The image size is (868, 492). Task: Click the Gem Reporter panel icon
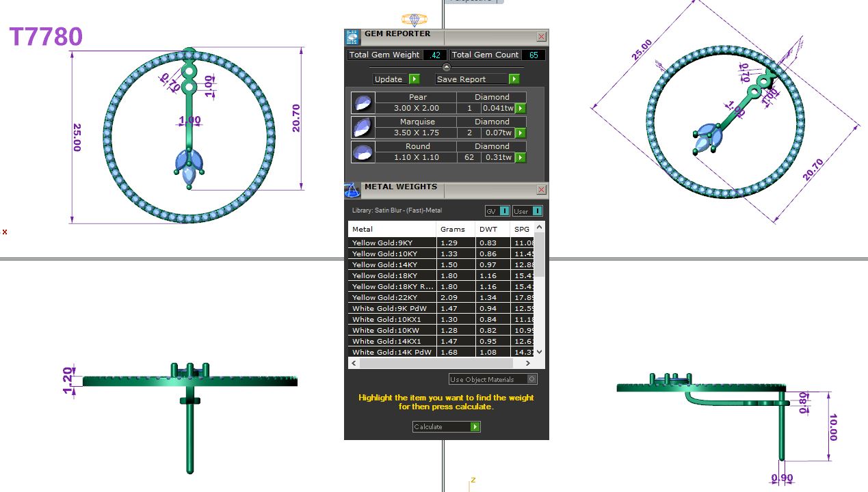tap(352, 37)
